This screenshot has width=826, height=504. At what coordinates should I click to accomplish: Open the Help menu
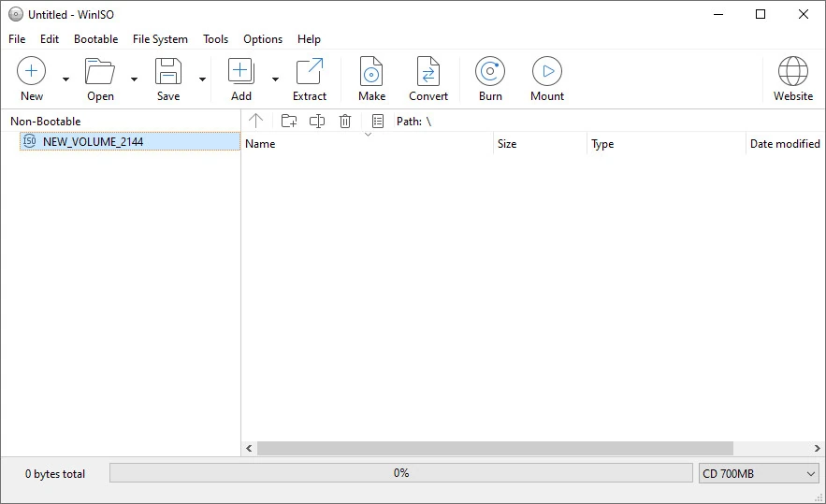tap(309, 39)
